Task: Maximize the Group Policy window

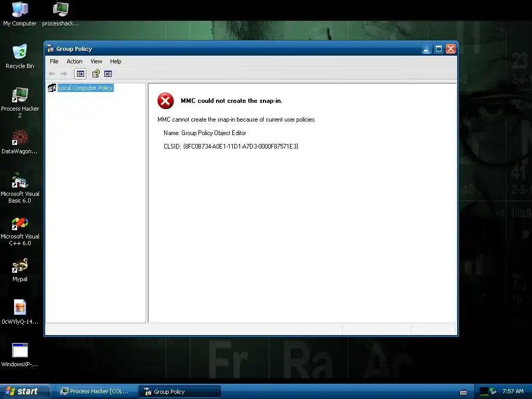Action: [x=438, y=49]
